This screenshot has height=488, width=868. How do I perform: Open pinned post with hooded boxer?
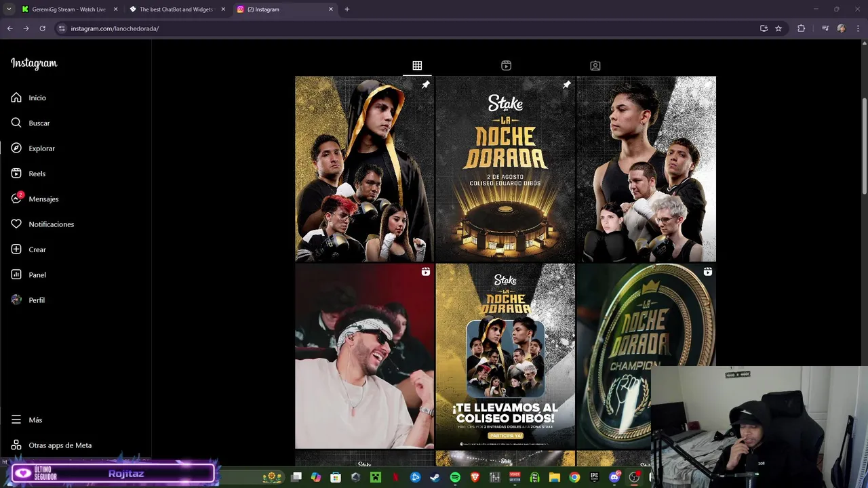pyautogui.click(x=365, y=169)
